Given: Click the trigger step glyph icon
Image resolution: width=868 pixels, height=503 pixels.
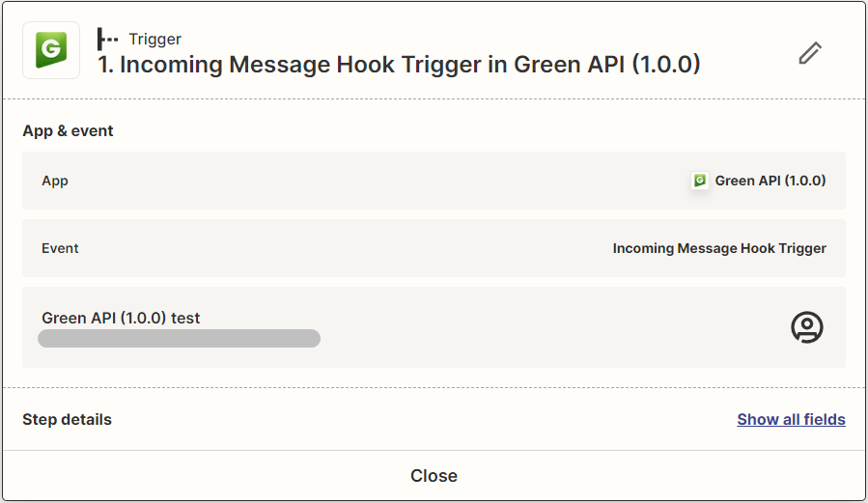Looking at the screenshot, I should (x=107, y=40).
